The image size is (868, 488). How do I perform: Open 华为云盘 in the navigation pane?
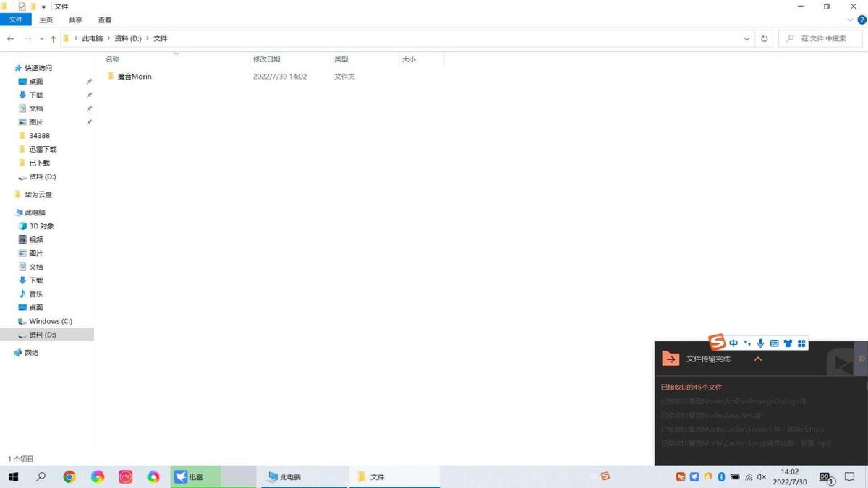tap(38, 194)
